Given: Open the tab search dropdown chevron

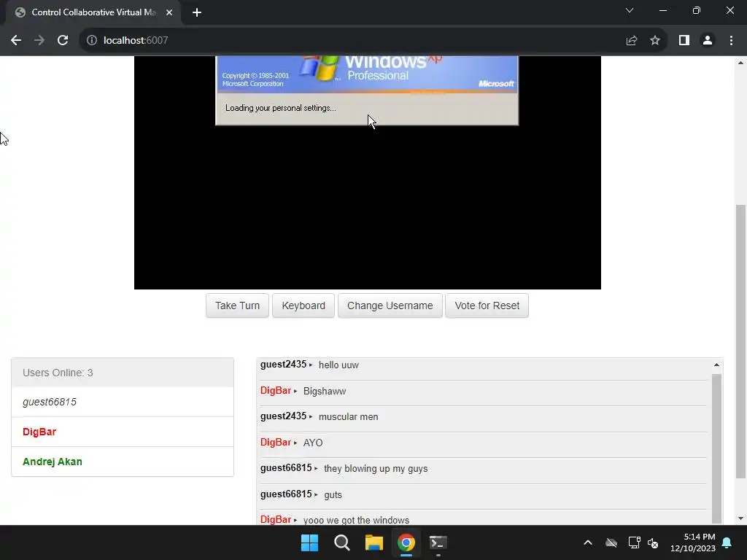Looking at the screenshot, I should [x=630, y=10].
